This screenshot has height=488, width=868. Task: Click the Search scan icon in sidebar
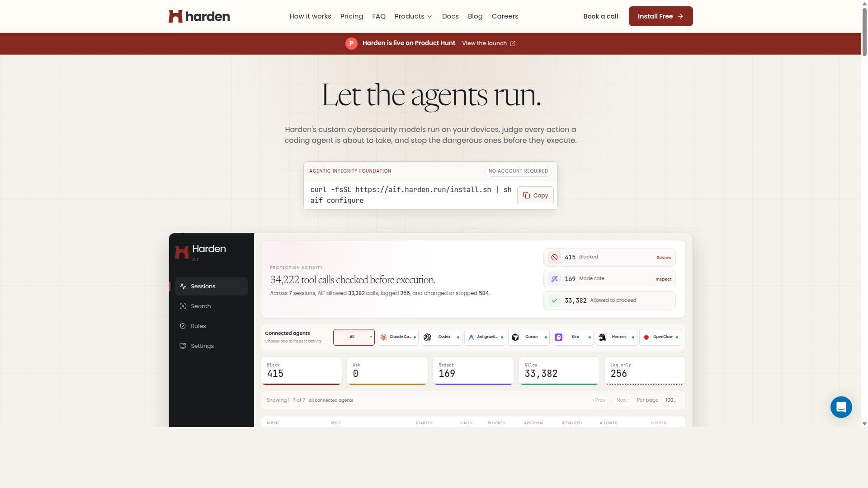click(183, 306)
